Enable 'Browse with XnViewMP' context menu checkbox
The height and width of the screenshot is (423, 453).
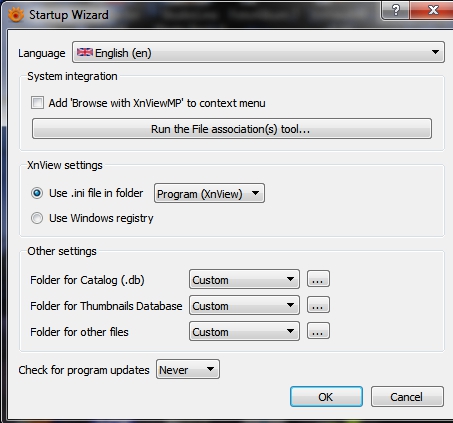[37, 103]
